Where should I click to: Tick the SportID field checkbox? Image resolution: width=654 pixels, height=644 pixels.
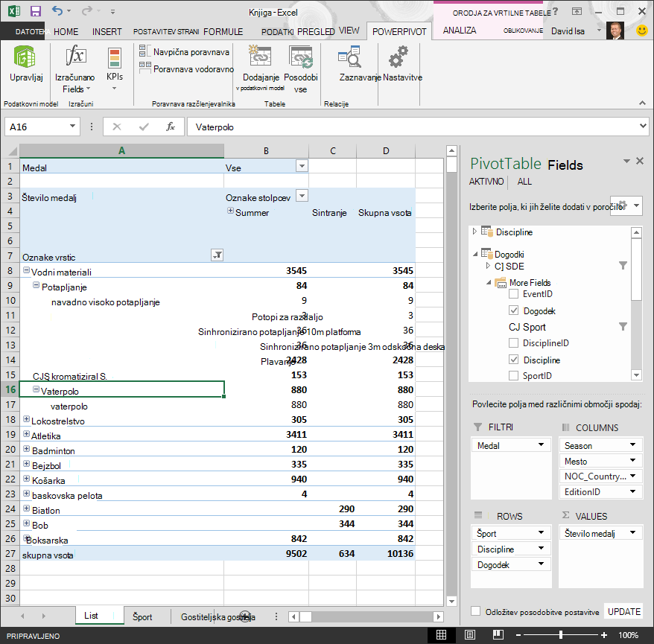point(513,375)
